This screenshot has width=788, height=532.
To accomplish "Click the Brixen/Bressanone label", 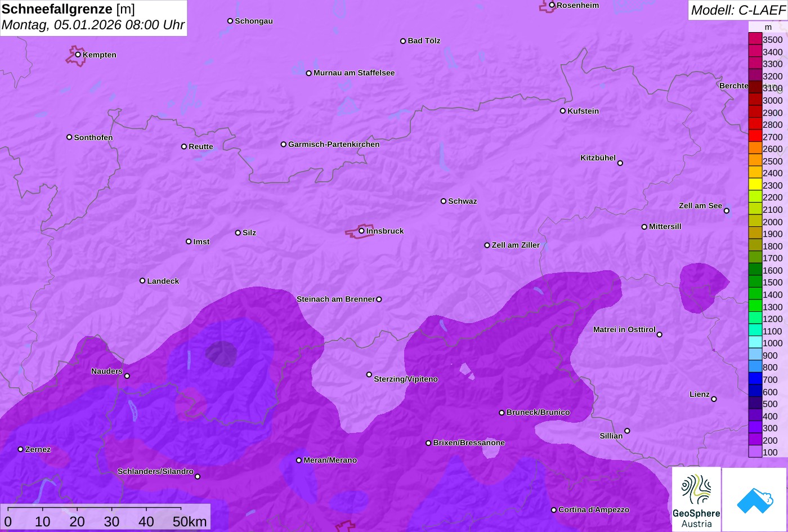I will click(469, 442).
